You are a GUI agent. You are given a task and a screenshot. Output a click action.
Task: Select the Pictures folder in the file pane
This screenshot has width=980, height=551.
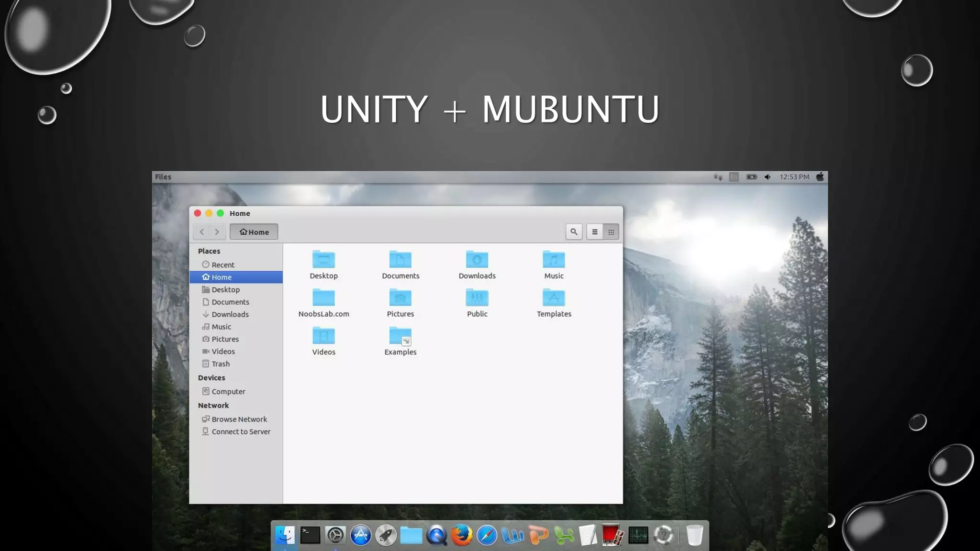401,303
